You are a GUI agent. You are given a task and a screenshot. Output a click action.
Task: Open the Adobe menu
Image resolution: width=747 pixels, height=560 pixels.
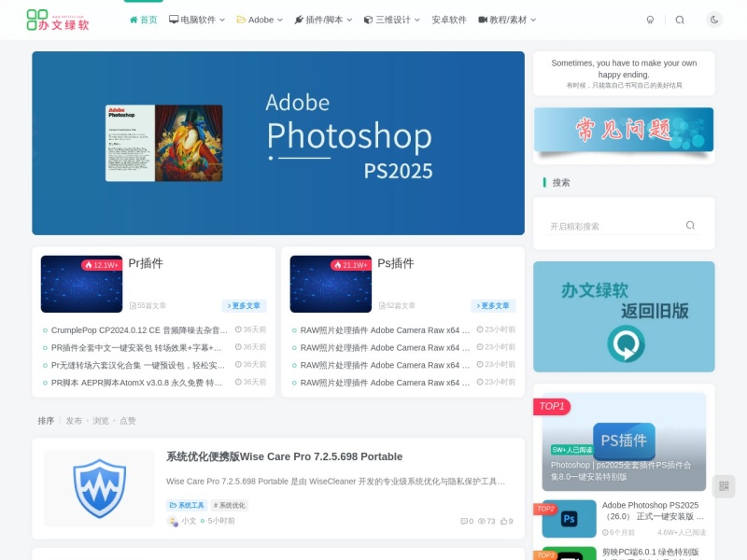pyautogui.click(x=255, y=20)
